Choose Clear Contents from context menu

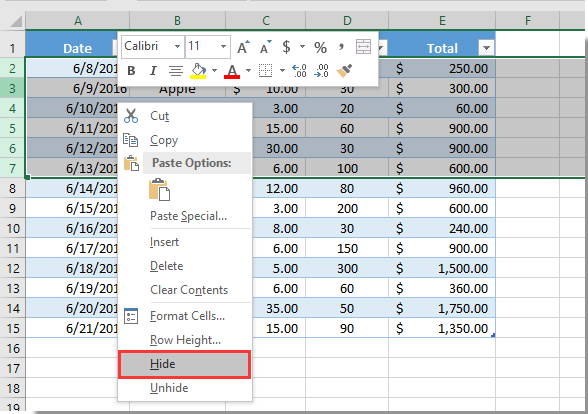184,290
